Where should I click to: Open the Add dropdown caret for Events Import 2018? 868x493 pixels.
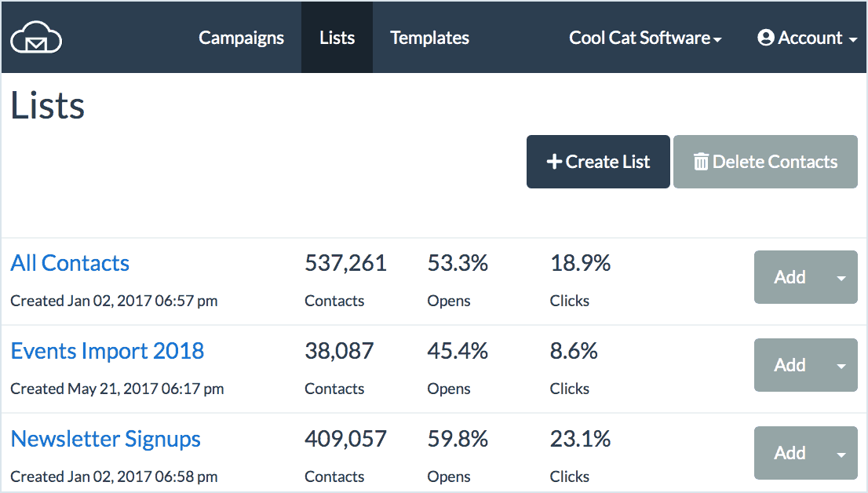tap(841, 366)
